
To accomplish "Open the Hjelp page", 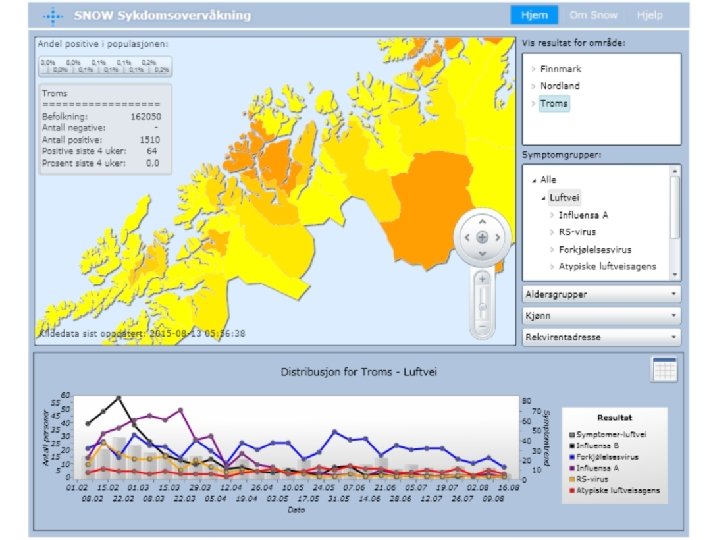I will tap(649, 15).
